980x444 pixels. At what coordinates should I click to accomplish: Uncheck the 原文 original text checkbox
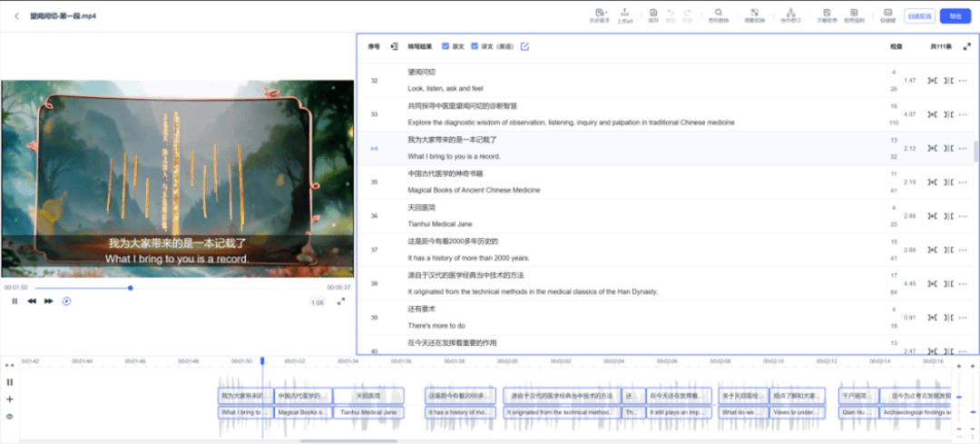(446, 46)
